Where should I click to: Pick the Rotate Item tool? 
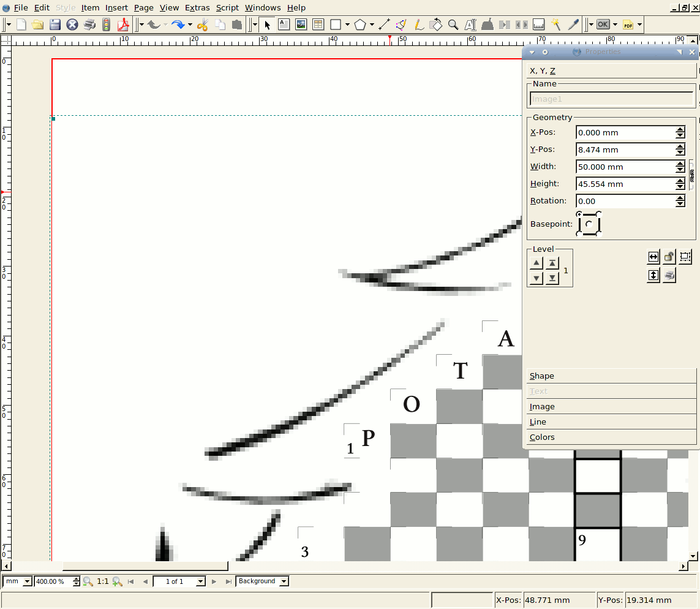coord(436,25)
